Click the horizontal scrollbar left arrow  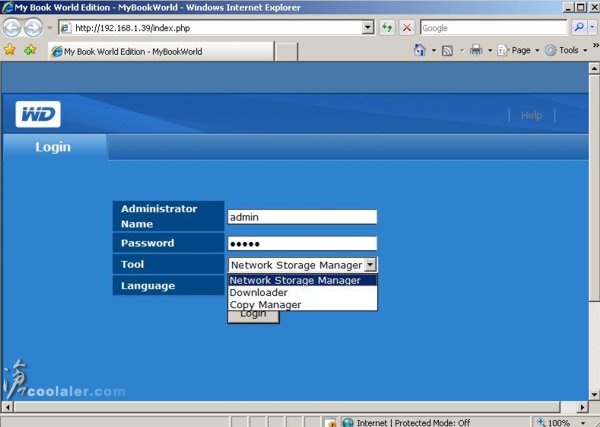7,407
